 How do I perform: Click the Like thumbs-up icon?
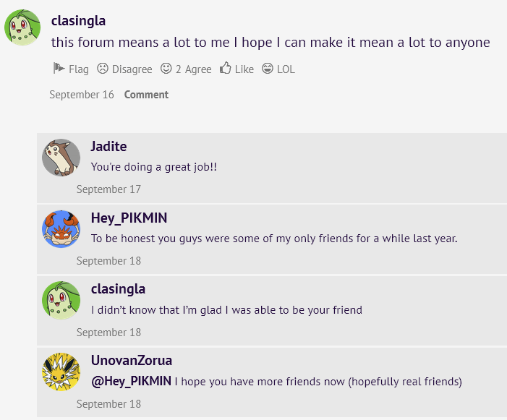(x=226, y=68)
